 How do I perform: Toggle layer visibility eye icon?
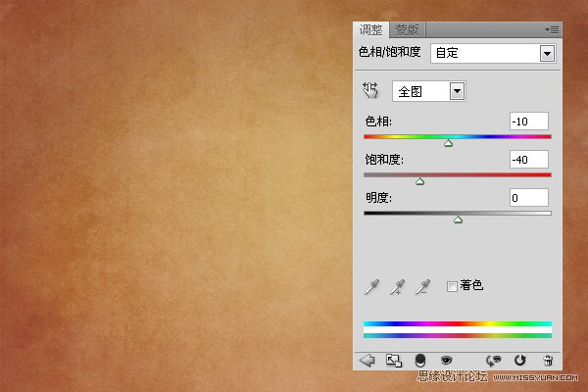[446, 361]
